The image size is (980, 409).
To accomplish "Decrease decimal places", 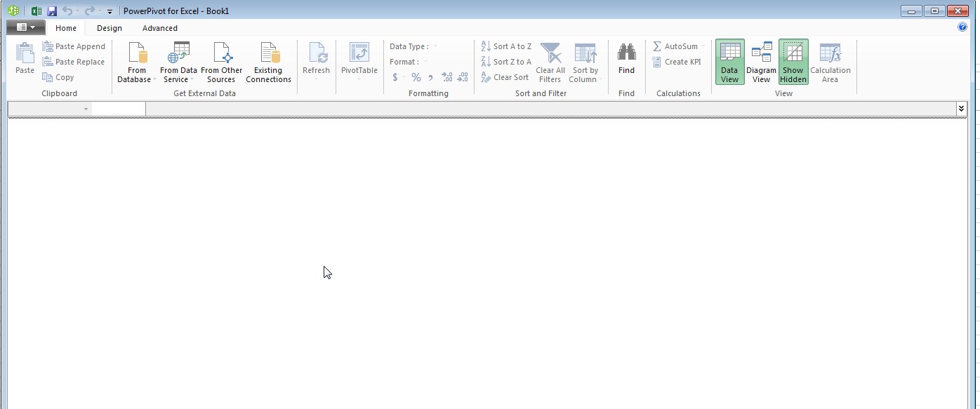I will pyautogui.click(x=462, y=77).
